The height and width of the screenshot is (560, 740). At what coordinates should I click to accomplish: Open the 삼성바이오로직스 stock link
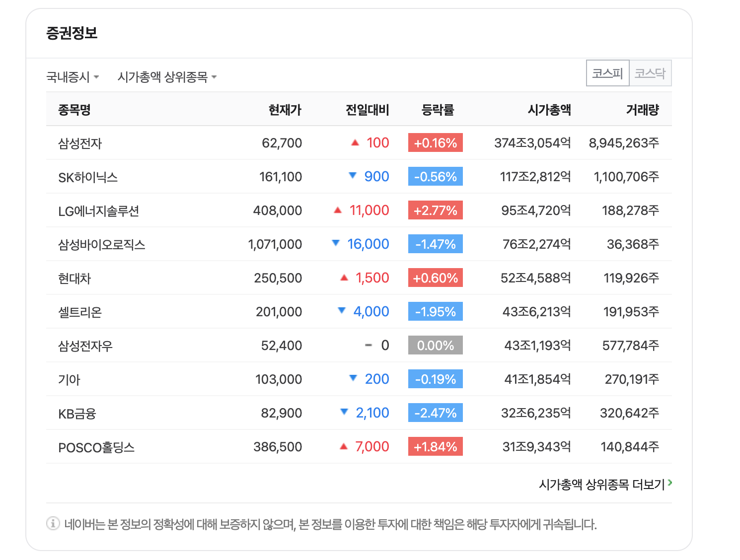click(x=102, y=245)
